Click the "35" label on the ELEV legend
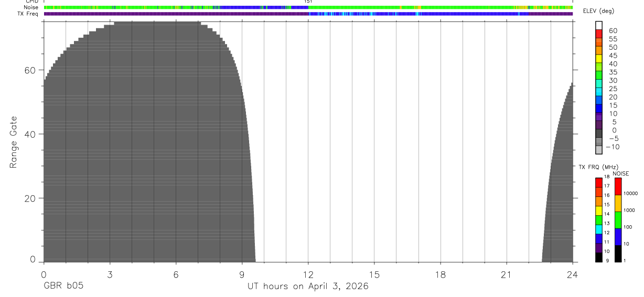 coord(613,72)
